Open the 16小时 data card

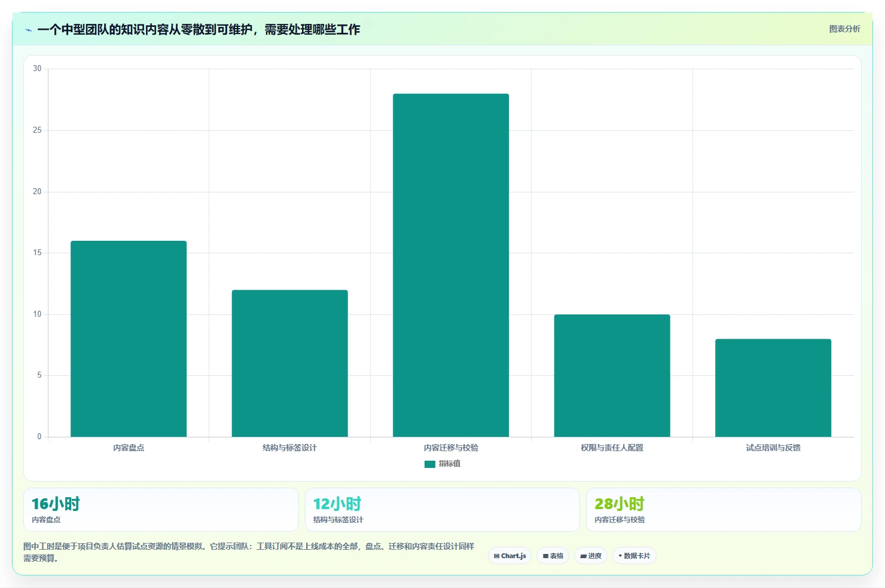161,510
